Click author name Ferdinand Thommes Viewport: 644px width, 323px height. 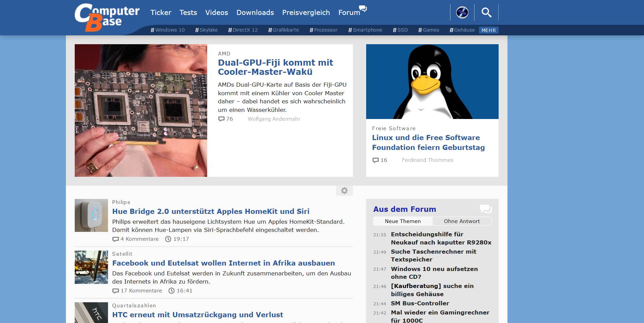(428, 160)
